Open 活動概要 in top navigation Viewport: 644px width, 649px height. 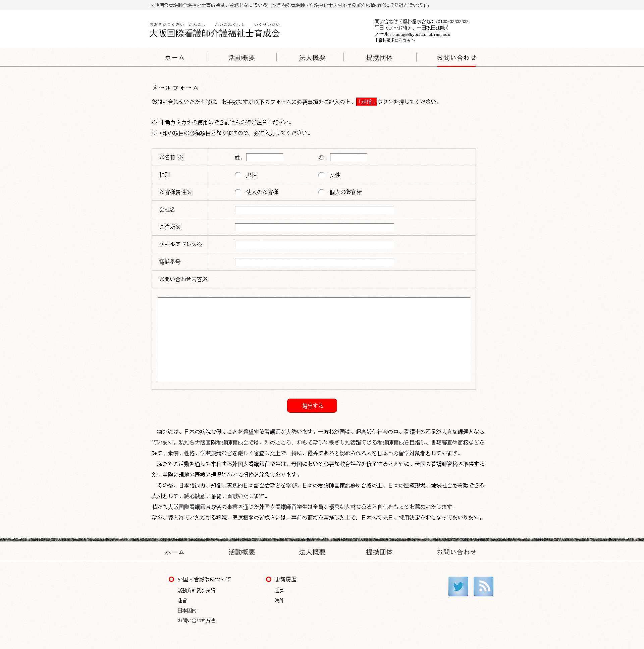point(242,58)
